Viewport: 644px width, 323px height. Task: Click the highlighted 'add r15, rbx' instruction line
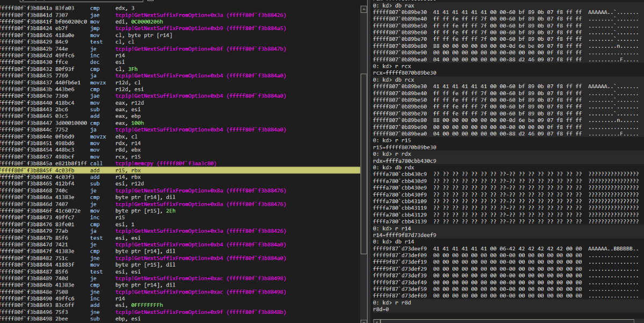pos(180,170)
